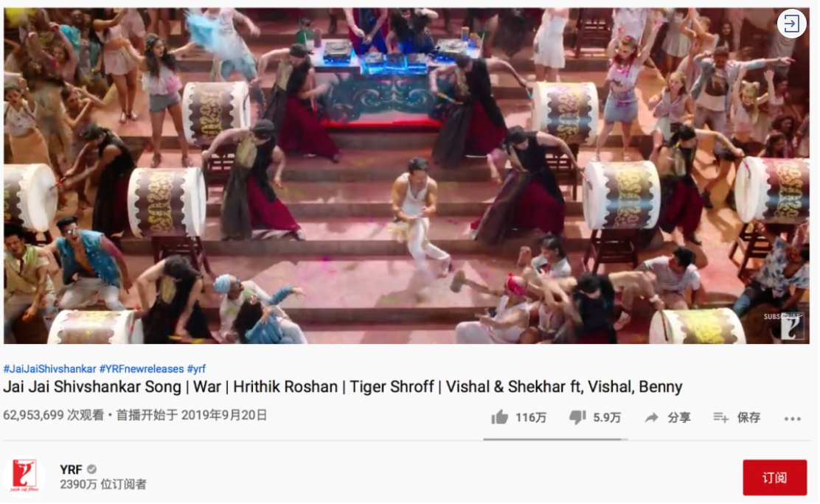
Task: Click the 116万 like count
Action: click(531, 418)
